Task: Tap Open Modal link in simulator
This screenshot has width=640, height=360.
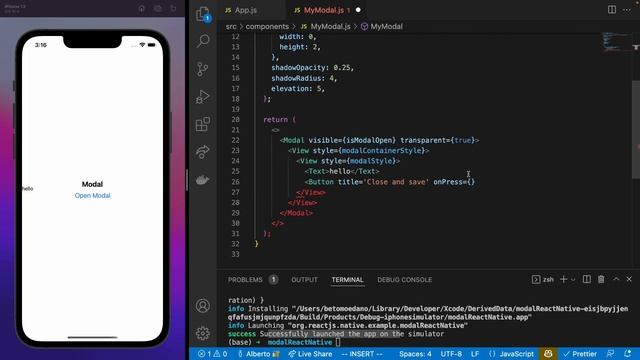Action: pyautogui.click(x=92, y=196)
